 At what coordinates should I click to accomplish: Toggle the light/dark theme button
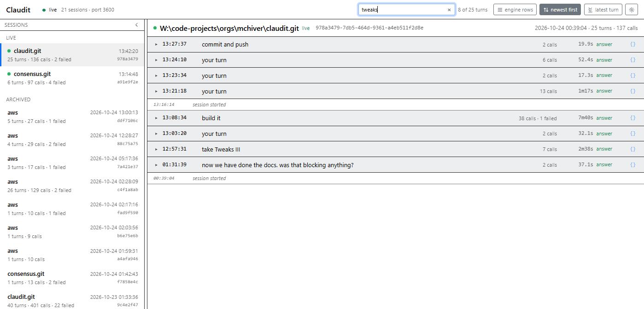coord(631,10)
